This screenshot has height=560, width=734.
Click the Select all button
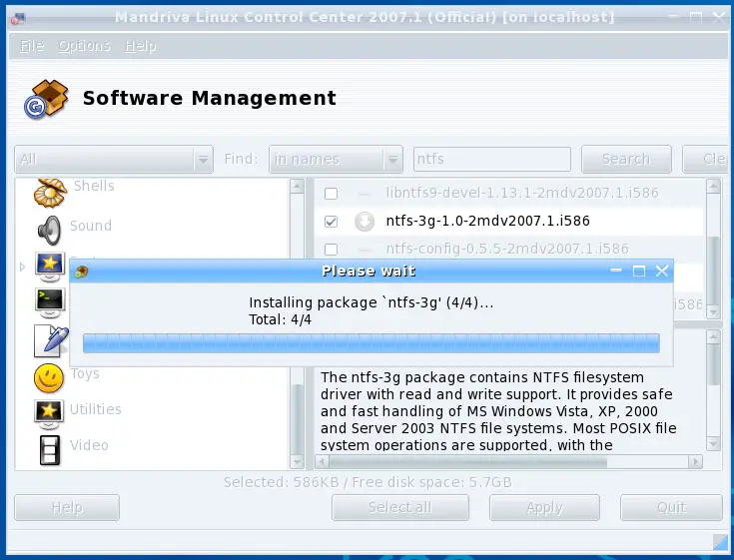point(400,508)
